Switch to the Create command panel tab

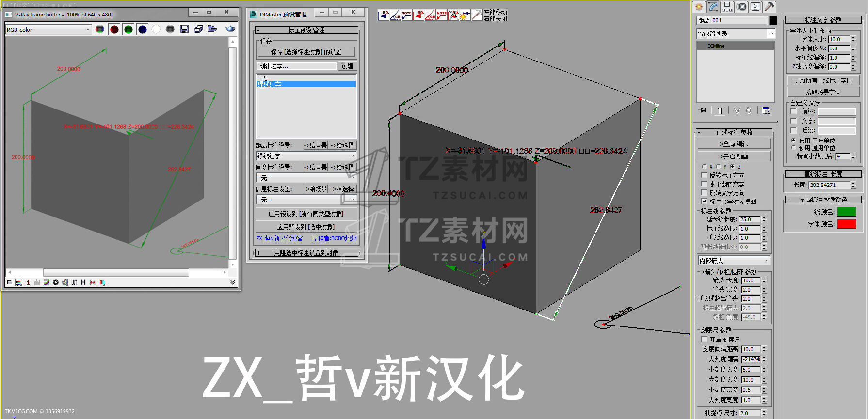pyautogui.click(x=699, y=7)
